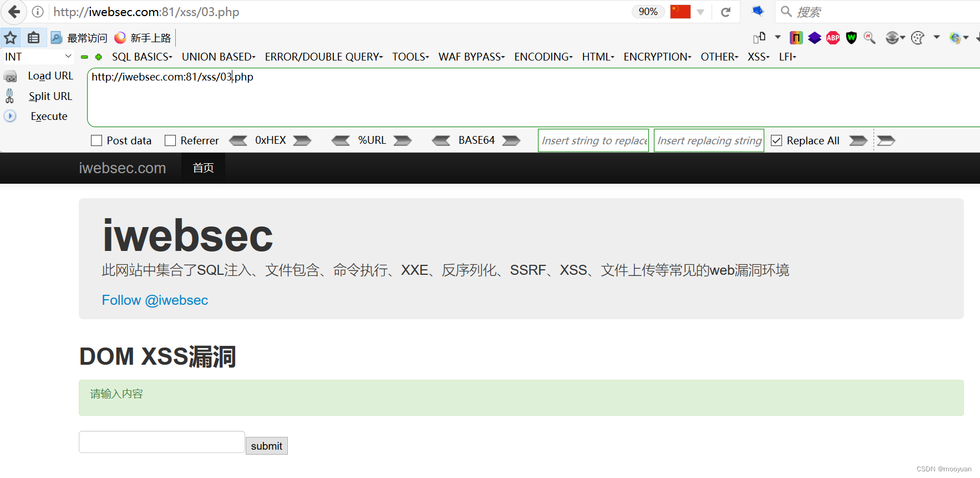
Task: Open the bookmarks list sidebar icon
Action: click(x=33, y=38)
